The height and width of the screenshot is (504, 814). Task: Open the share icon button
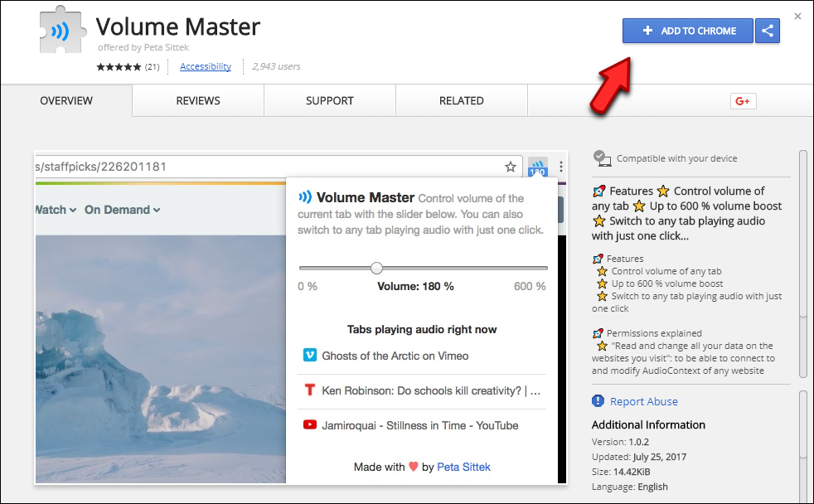(x=768, y=31)
